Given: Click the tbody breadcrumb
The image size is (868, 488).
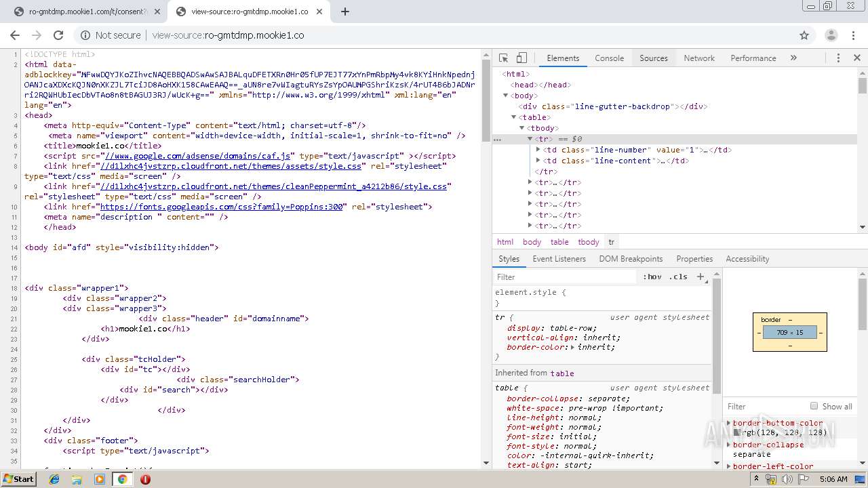Looking at the screenshot, I should click(588, 242).
